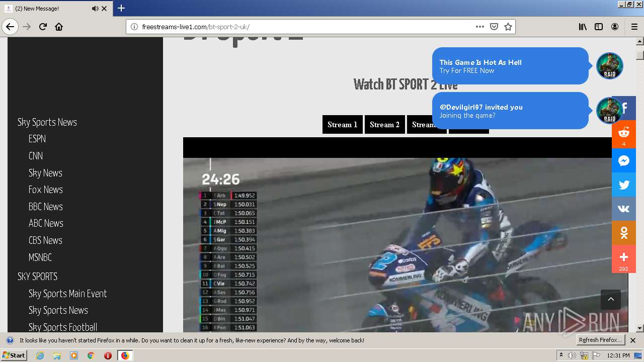Click page scrollbar up arrow
Screen dimensions: 644x362
pyautogui.click(x=640, y=42)
